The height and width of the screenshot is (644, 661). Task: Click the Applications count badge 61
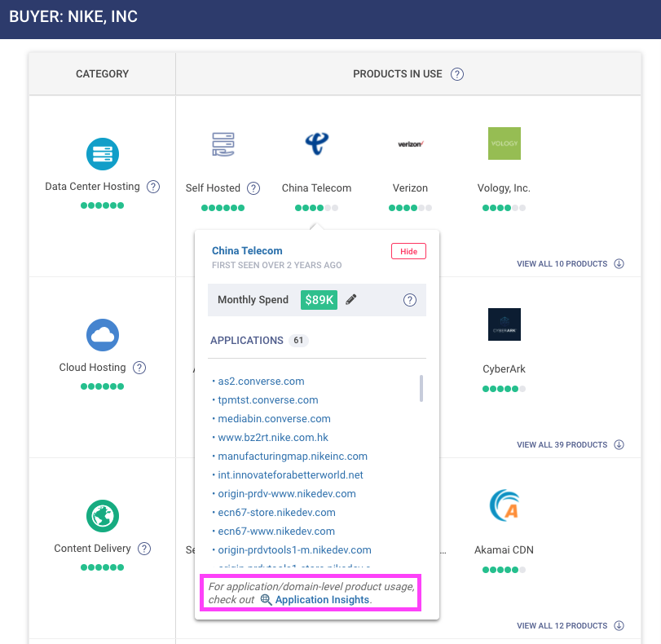pyautogui.click(x=298, y=341)
